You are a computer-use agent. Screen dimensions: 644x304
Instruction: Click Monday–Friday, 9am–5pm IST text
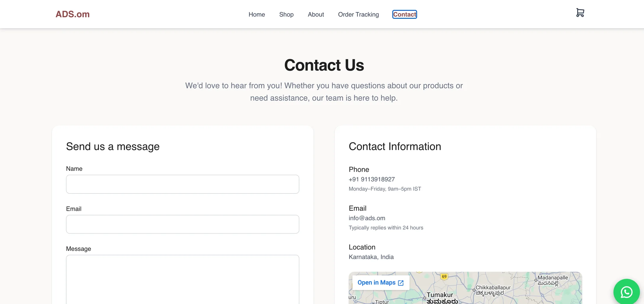pos(385,189)
